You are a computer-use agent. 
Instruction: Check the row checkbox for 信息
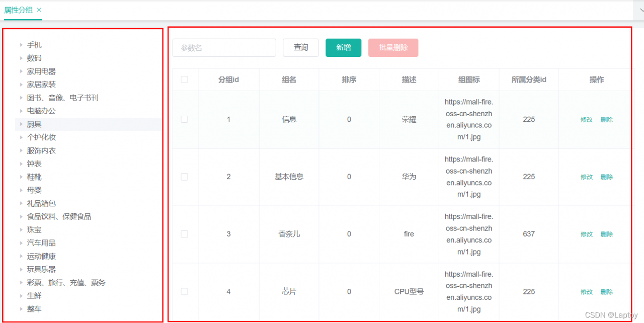[185, 119]
